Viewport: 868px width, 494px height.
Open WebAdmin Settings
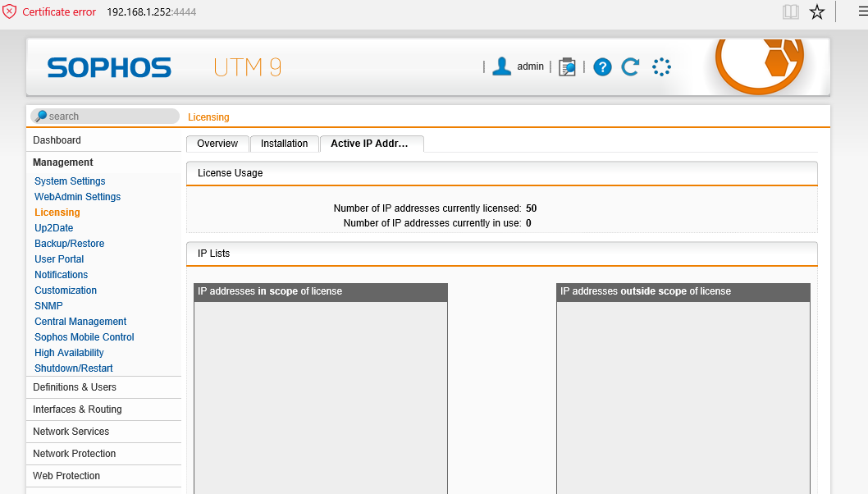point(77,197)
